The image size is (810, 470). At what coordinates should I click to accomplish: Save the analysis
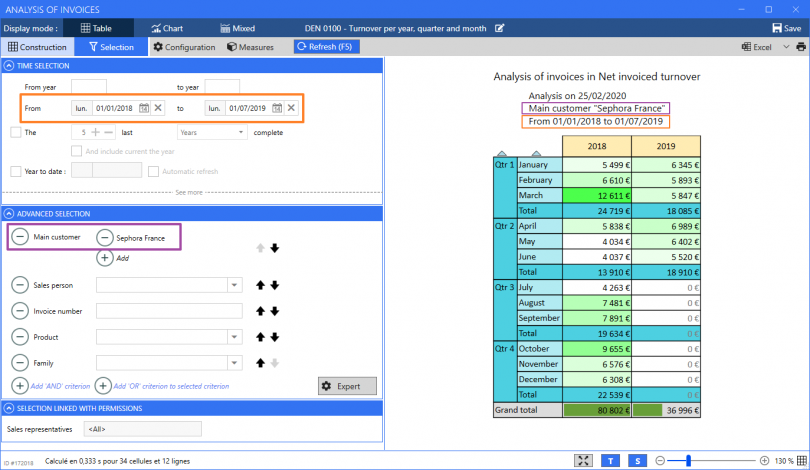[787, 28]
